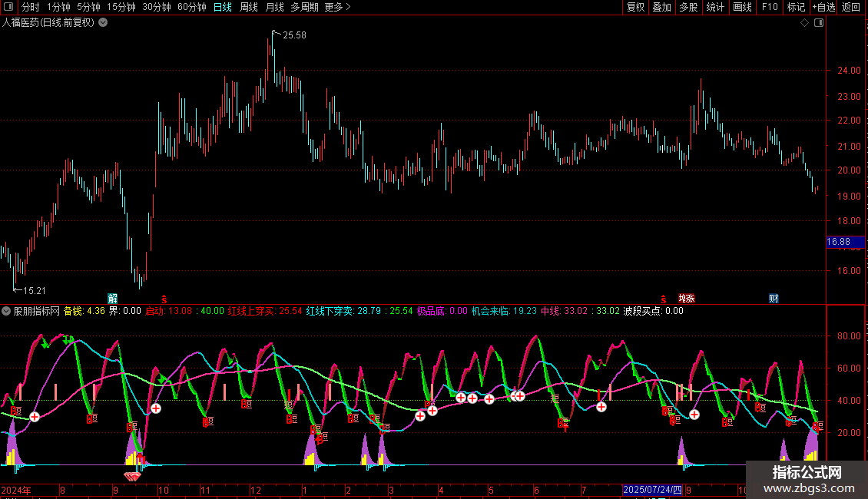Select the 60分钟 period tab
The width and height of the screenshot is (868, 499).
[x=191, y=8]
